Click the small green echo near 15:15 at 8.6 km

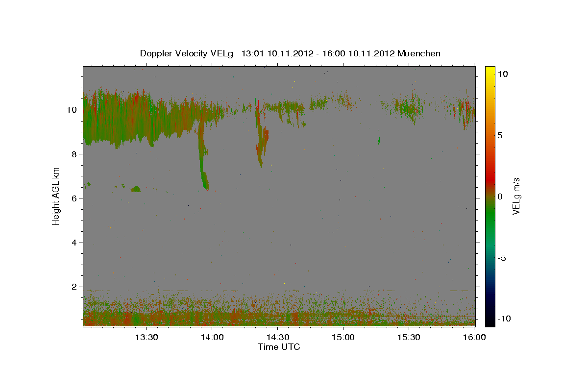click(x=379, y=141)
